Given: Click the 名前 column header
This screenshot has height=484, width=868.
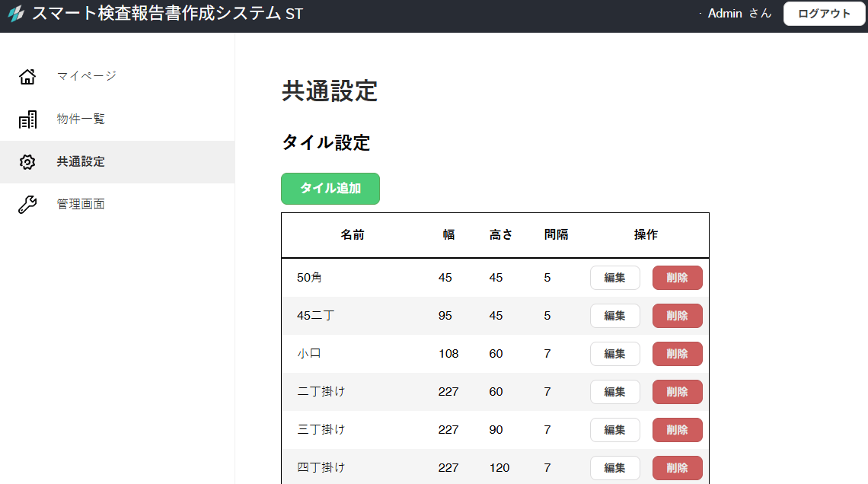Looking at the screenshot, I should [353, 235].
